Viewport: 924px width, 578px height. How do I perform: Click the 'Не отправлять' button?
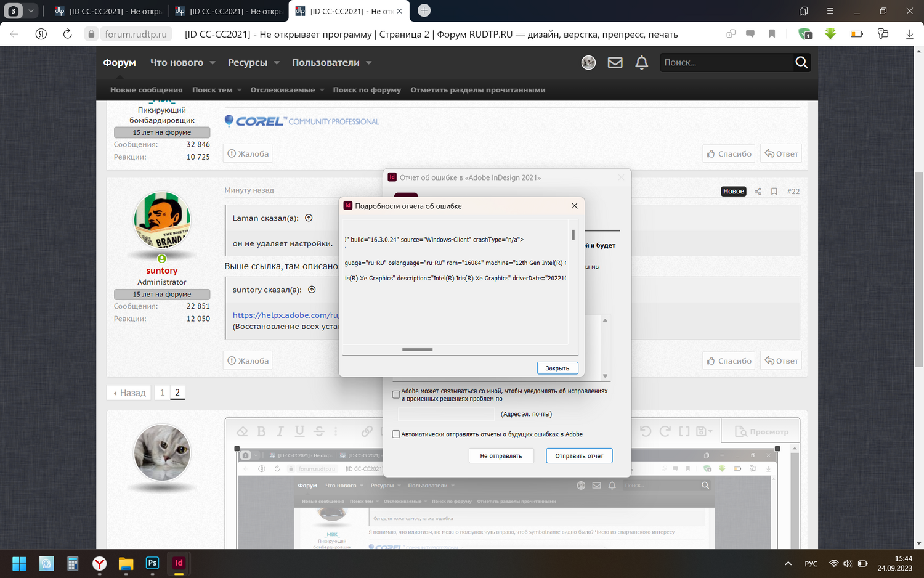501,456
